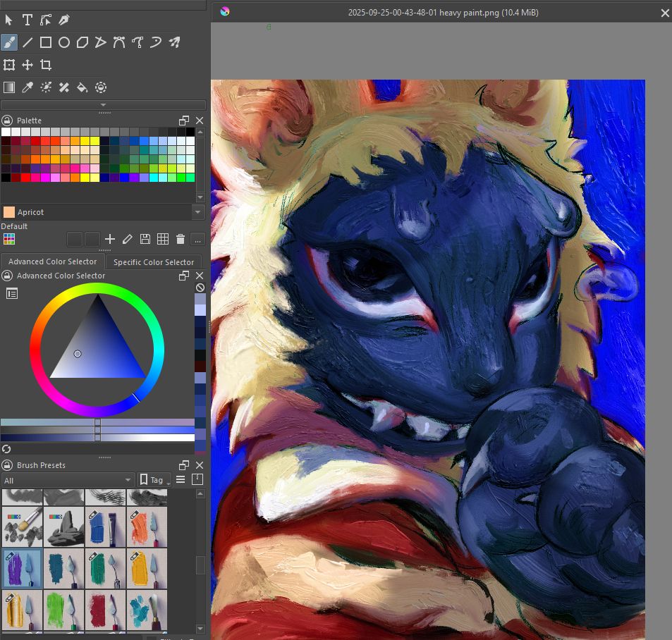Select the Polyline tool
This screenshot has width=672, height=640.
pyautogui.click(x=101, y=42)
